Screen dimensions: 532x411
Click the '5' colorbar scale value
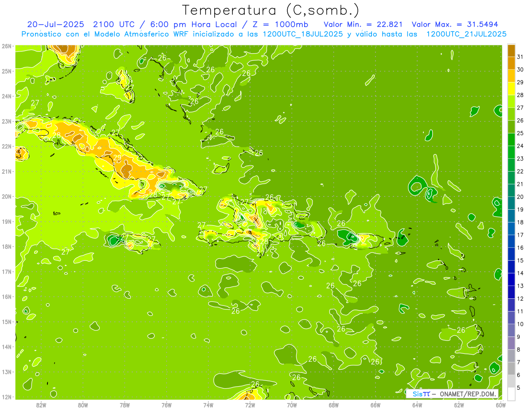[519, 388]
